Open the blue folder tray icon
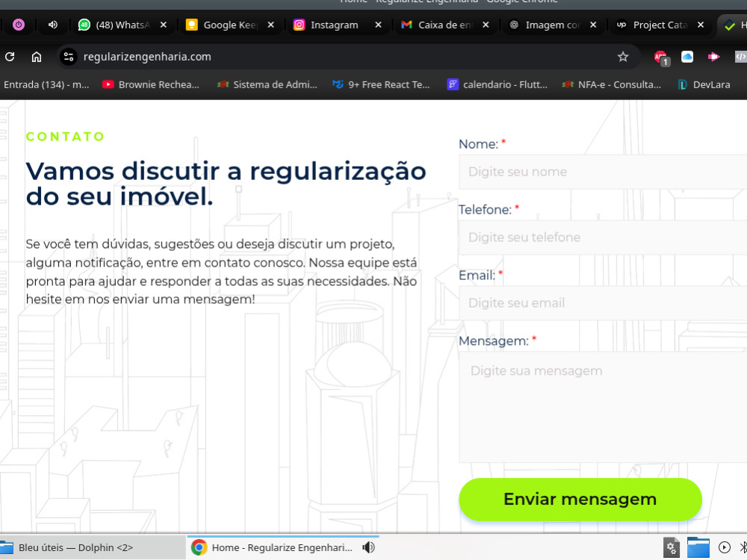The height and width of the screenshot is (560, 747). [x=698, y=547]
